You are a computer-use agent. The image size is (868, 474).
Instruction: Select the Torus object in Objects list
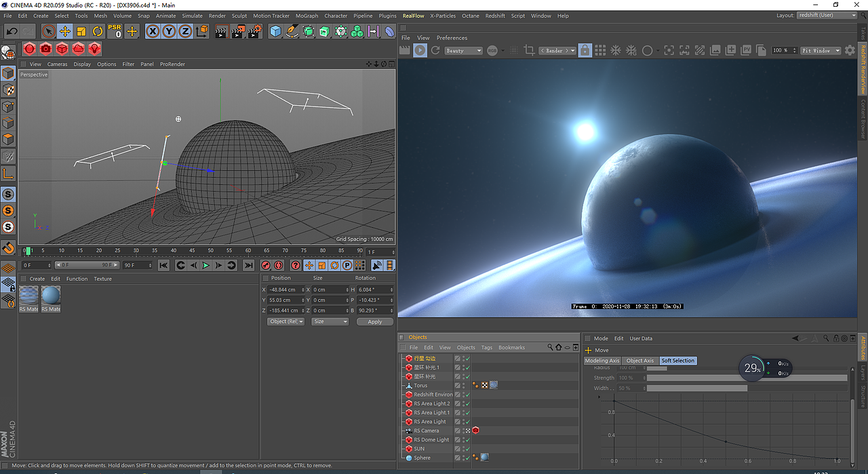click(420, 385)
